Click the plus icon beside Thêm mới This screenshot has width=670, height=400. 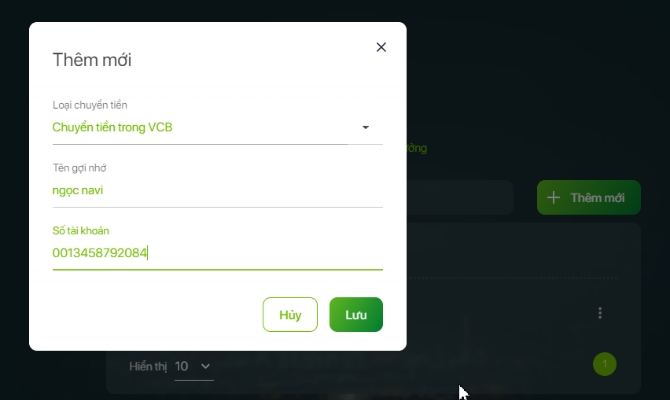click(x=553, y=197)
